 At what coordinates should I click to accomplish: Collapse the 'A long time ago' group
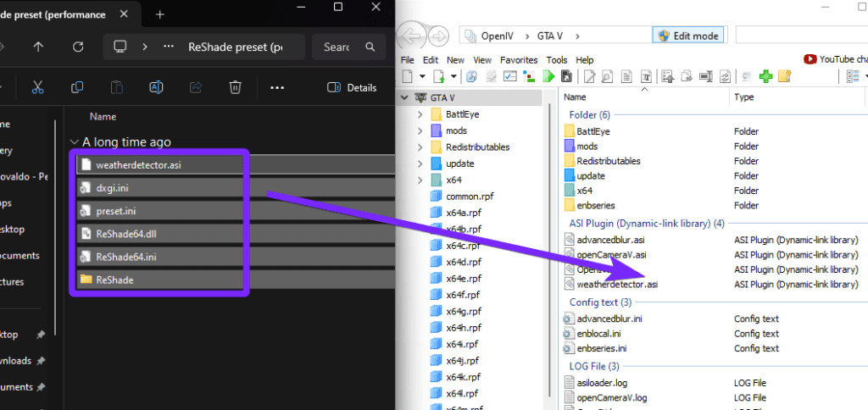coord(75,142)
